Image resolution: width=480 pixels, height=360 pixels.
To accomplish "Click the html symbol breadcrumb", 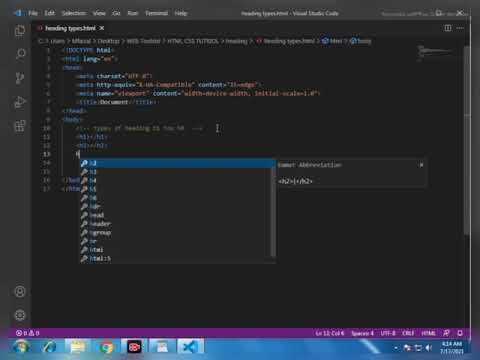I will click(x=332, y=41).
